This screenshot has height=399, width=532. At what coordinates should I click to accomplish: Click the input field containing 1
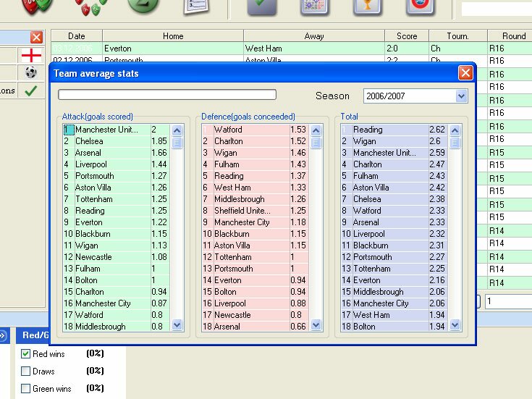point(508,301)
